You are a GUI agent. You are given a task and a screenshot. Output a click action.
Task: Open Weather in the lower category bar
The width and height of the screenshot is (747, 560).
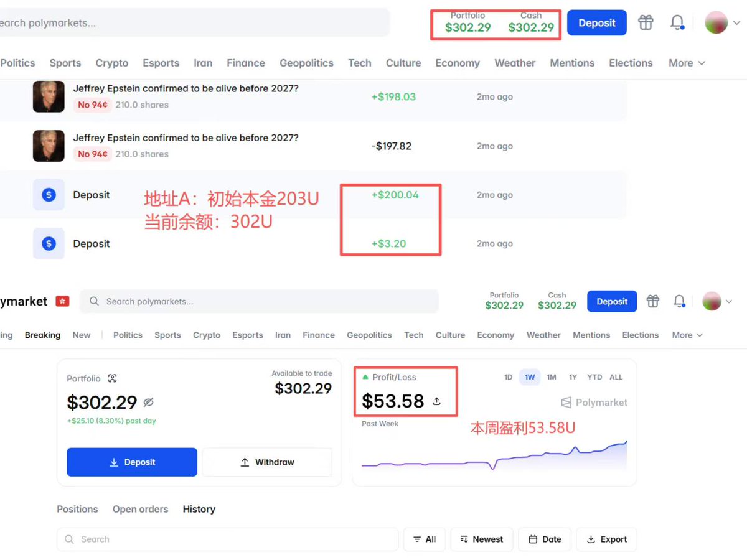pyautogui.click(x=543, y=335)
